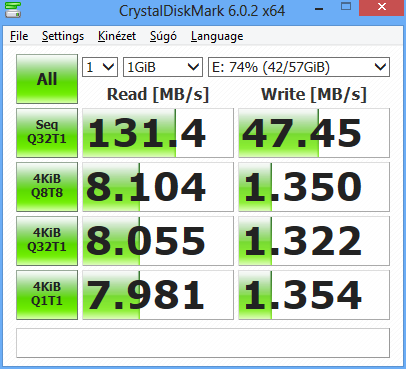The image size is (406, 369).
Task: Click the CrystalDiskMark app icon in title bar
Action: point(13,10)
